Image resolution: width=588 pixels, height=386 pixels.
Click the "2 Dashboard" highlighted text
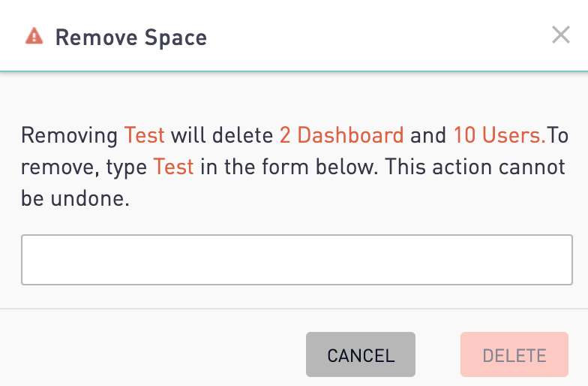(x=341, y=136)
